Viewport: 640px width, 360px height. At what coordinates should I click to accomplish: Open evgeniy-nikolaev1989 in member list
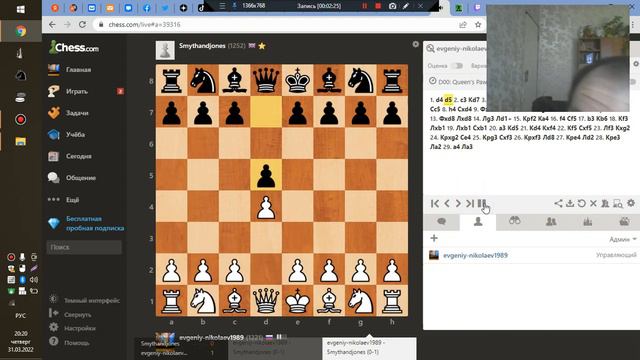pos(476,255)
